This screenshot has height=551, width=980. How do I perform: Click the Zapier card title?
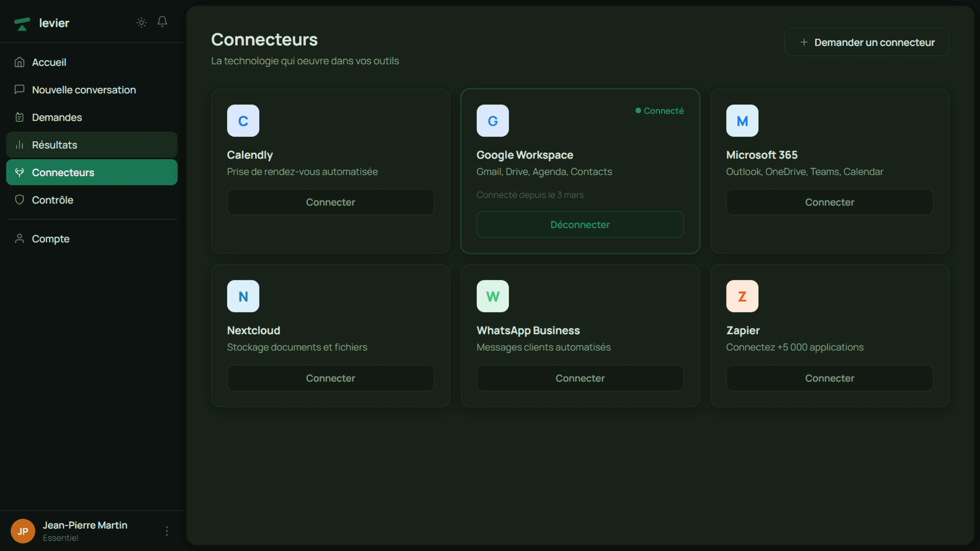click(743, 330)
